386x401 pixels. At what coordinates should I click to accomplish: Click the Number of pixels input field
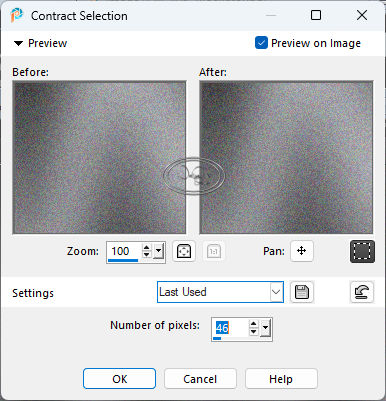231,328
